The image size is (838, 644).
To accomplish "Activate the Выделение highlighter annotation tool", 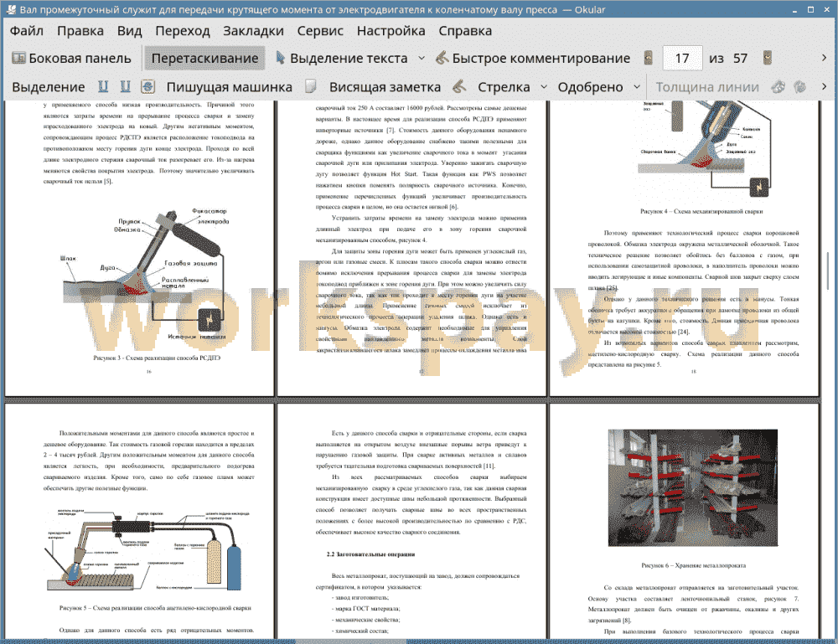I will [x=48, y=86].
